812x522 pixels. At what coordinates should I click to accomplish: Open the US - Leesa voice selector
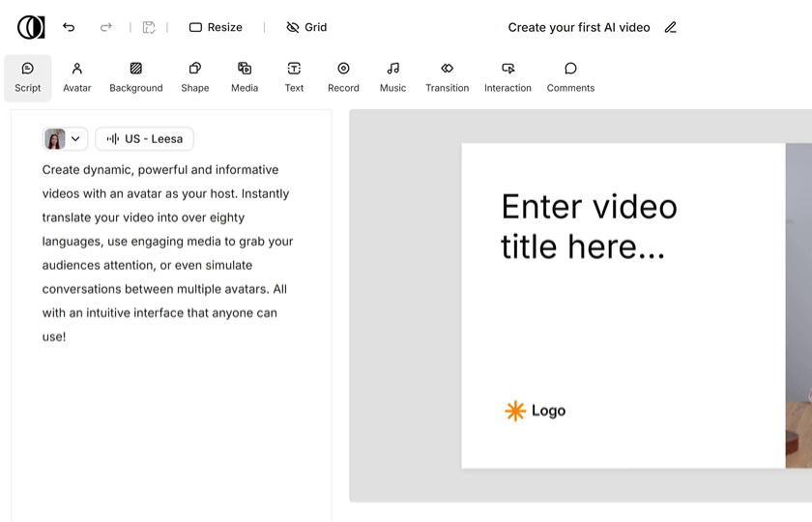pos(144,139)
